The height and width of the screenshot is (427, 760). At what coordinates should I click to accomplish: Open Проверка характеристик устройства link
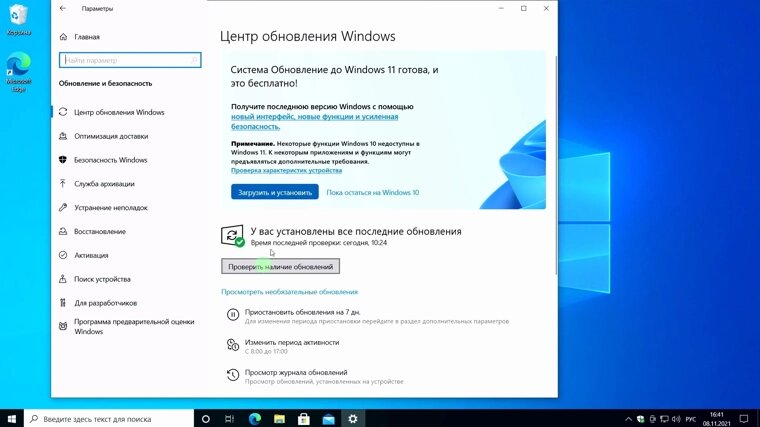point(286,171)
